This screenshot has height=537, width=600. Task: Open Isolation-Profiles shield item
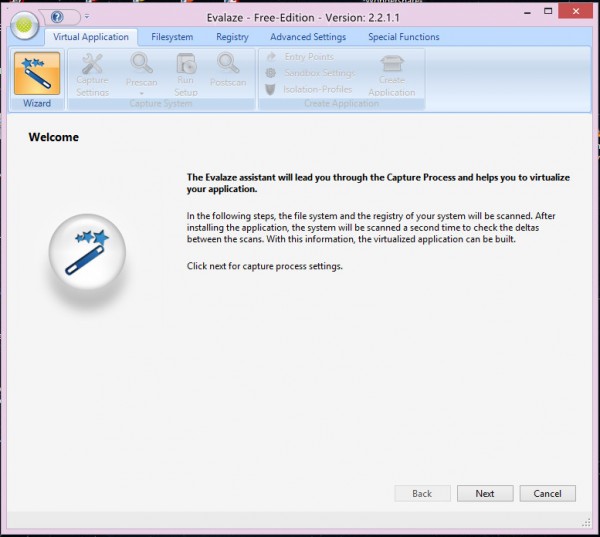pyautogui.click(x=308, y=89)
